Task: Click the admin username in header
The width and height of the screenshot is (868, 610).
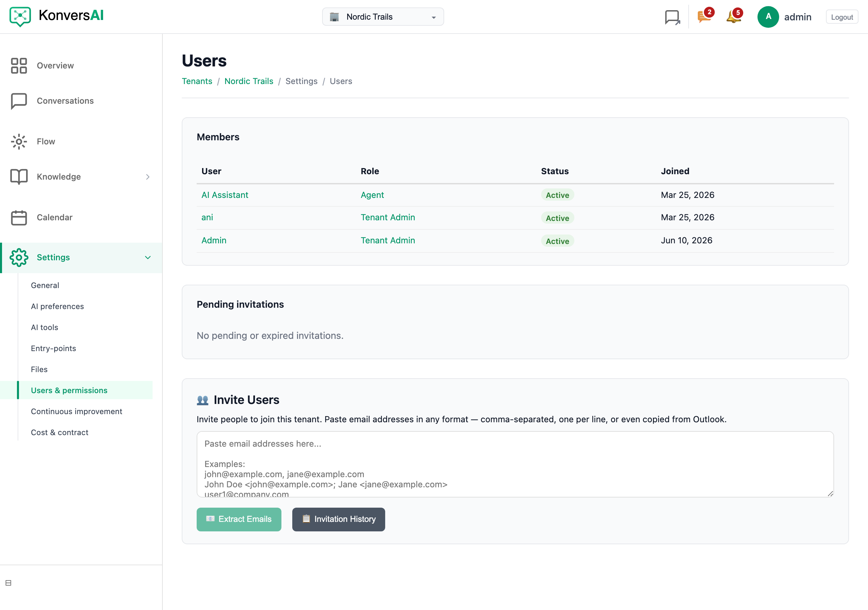Action: click(x=798, y=17)
